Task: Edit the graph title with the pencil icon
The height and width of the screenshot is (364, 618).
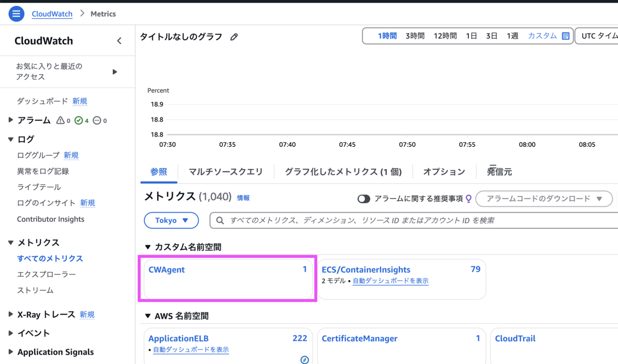Action: (234, 37)
